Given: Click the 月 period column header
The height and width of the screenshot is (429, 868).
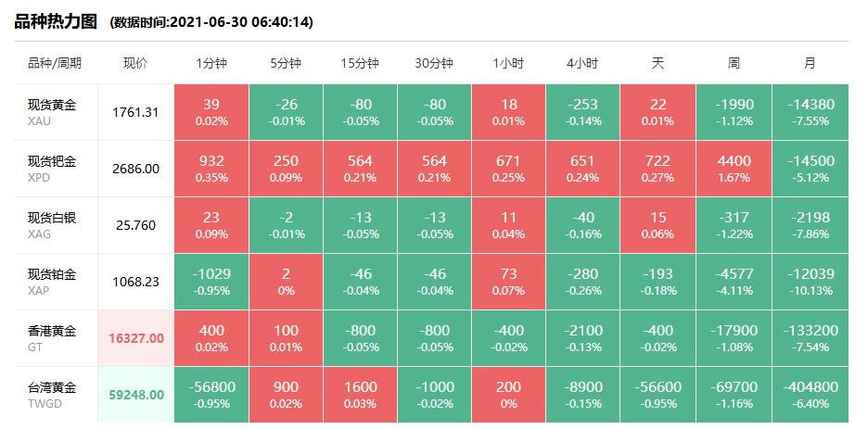Looking at the screenshot, I should 810,63.
